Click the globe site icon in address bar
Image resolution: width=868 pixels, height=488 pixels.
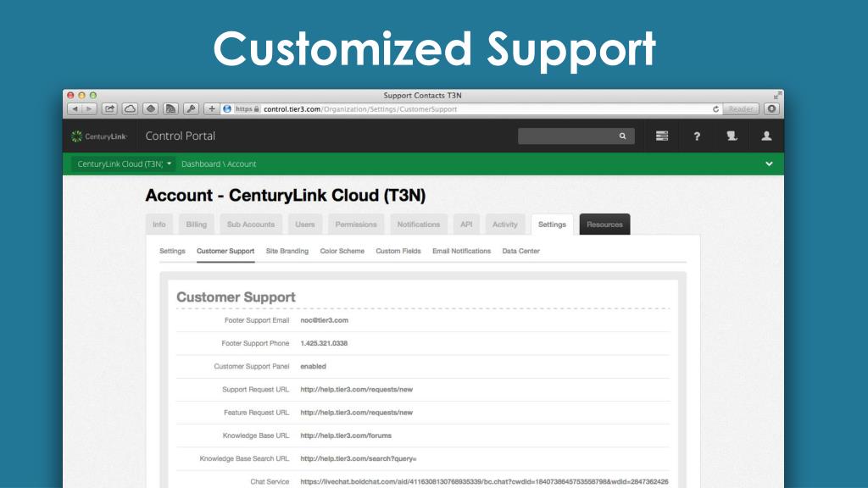point(227,109)
